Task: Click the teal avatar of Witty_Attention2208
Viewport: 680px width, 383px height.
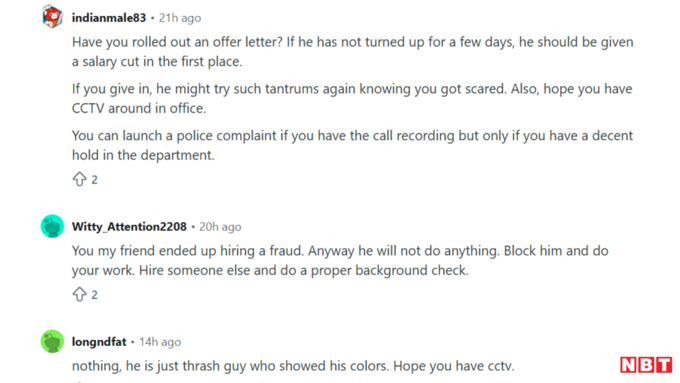Action: (x=52, y=226)
